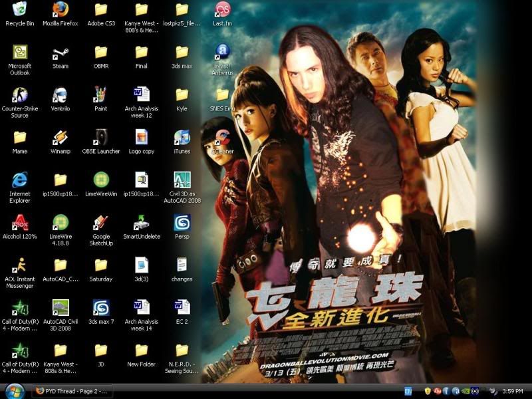Image resolution: width=532 pixels, height=399 pixels.
Task: Open the Steam shortcut
Action: coord(60,53)
